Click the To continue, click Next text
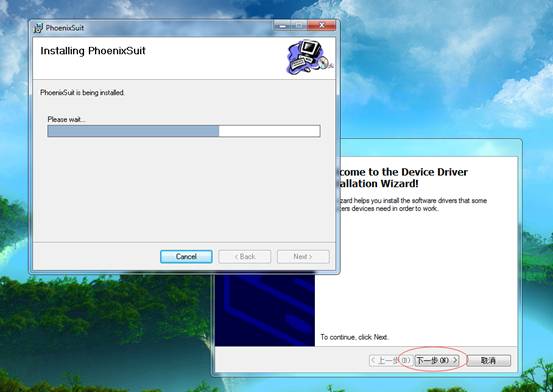The width and height of the screenshot is (553, 392). click(354, 337)
